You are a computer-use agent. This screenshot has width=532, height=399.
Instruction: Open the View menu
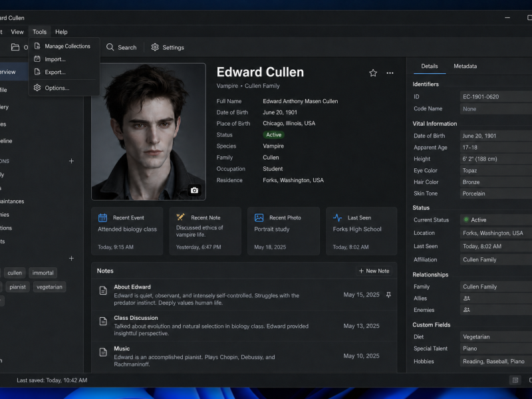tap(17, 32)
